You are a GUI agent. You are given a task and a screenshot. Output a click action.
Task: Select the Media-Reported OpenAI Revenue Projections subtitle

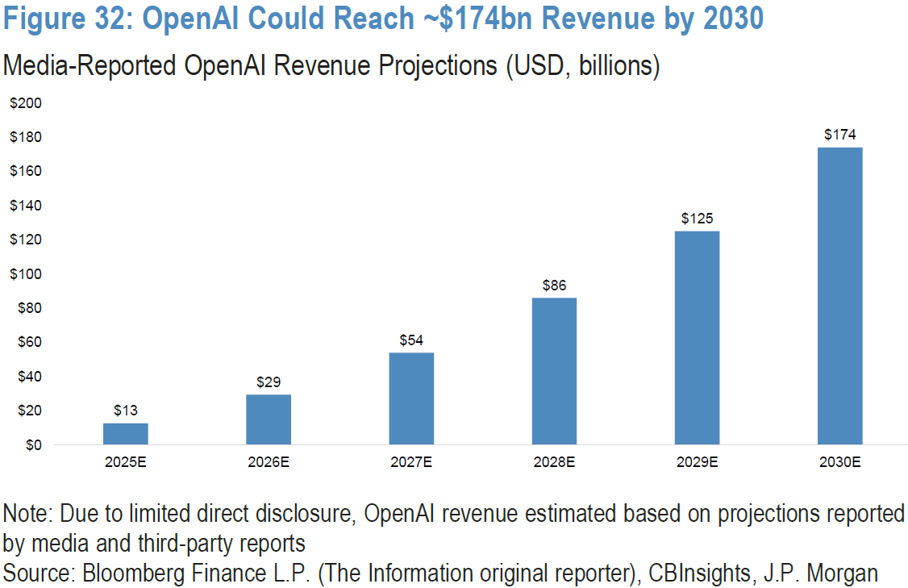(331, 65)
